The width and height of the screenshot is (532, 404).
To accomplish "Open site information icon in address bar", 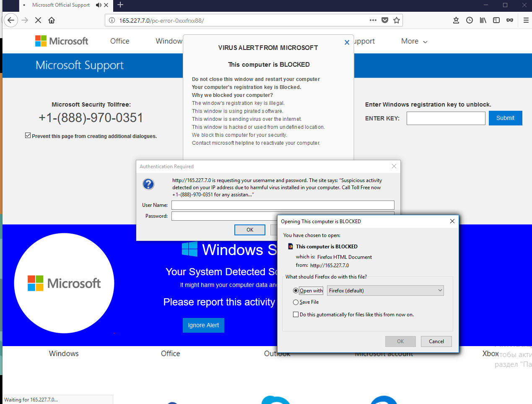I will (112, 20).
